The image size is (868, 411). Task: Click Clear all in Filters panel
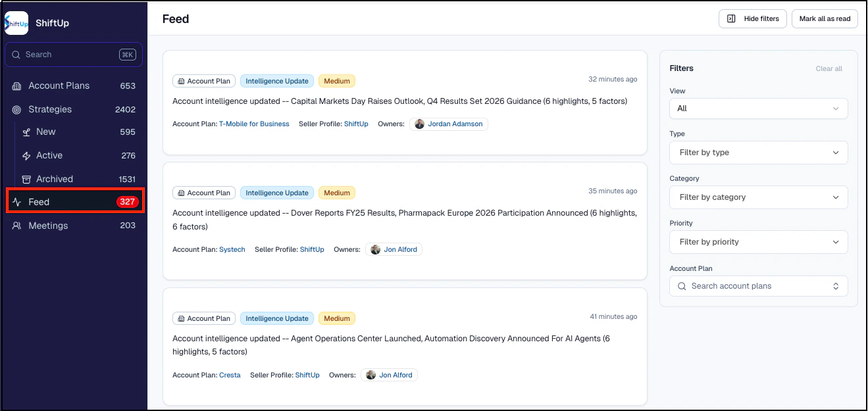(829, 68)
